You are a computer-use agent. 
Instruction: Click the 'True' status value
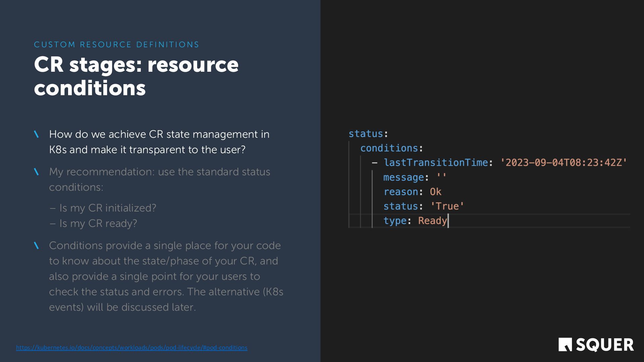[447, 206]
